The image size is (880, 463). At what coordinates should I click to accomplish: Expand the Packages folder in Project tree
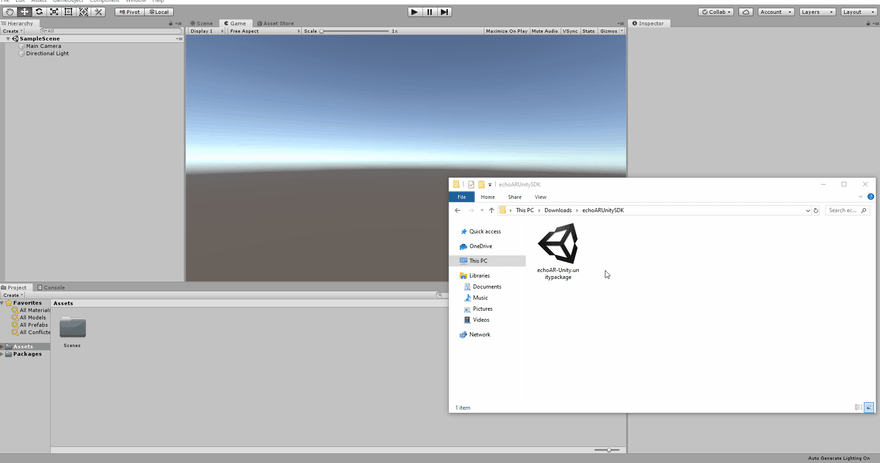click(x=2, y=354)
